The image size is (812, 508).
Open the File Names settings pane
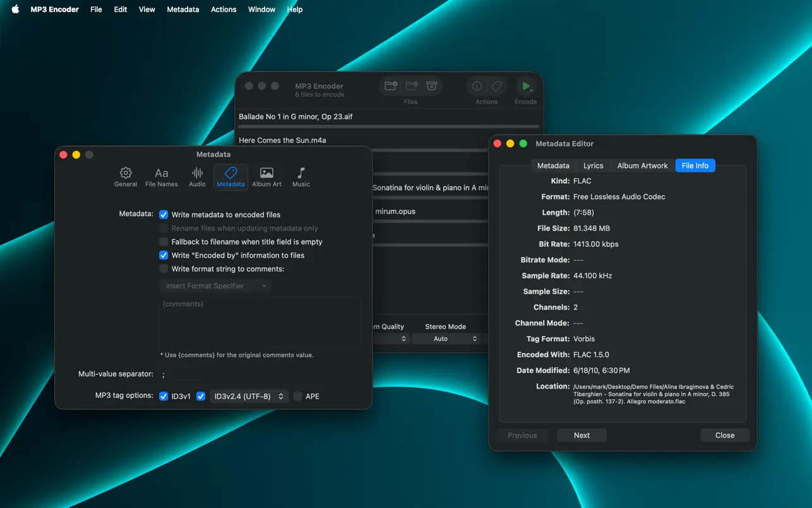162,177
